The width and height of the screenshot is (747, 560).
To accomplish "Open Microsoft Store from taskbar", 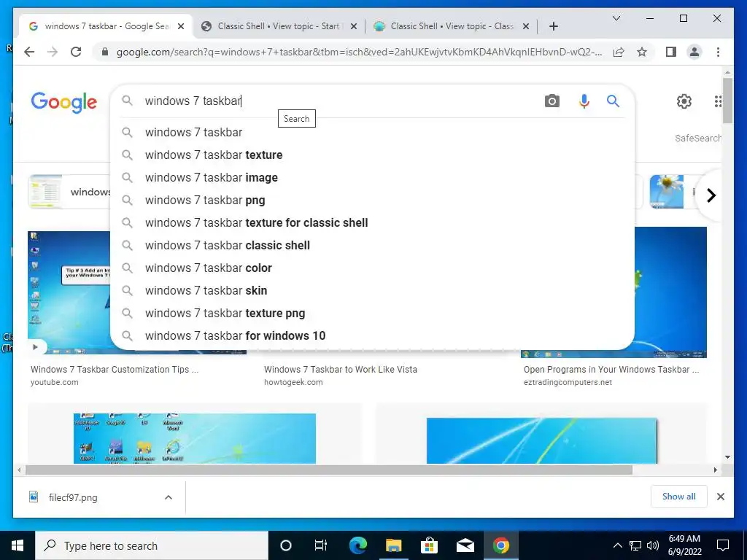I will (429, 545).
